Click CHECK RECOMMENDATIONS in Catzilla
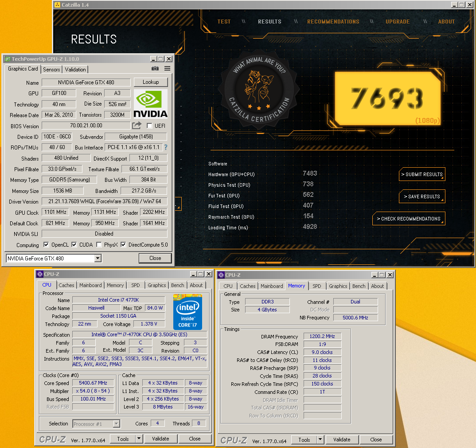This screenshot has width=476, height=448. [x=409, y=219]
